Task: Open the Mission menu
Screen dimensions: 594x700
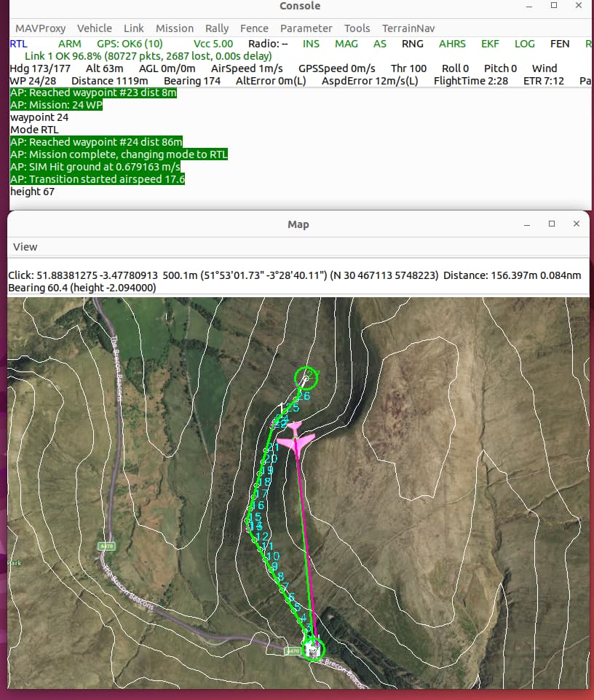Action: 175,28
